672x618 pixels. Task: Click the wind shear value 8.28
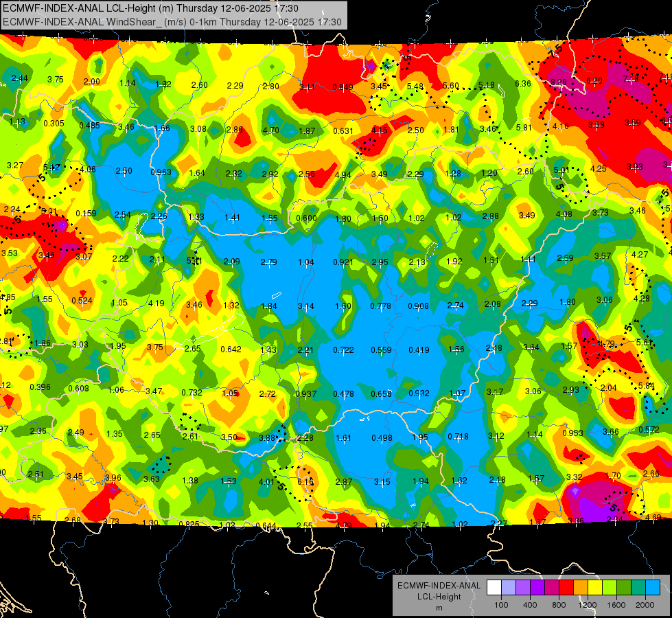click(x=559, y=82)
